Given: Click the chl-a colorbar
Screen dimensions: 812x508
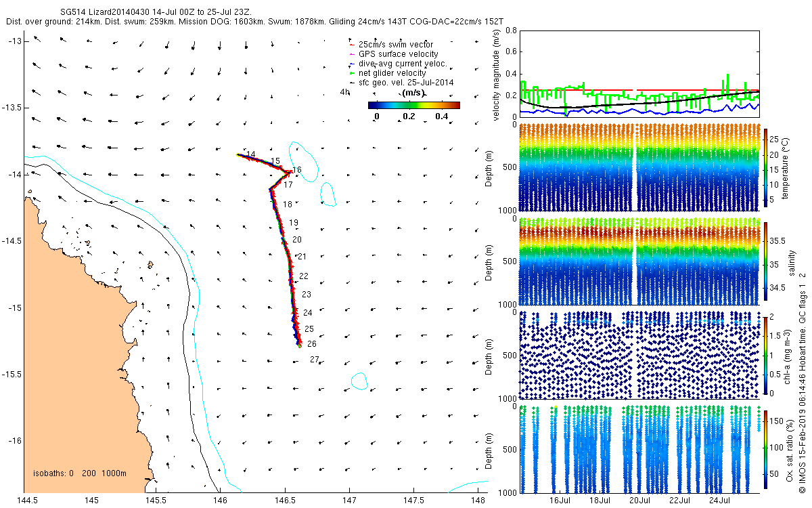Looking at the screenshot, I should (766, 354).
